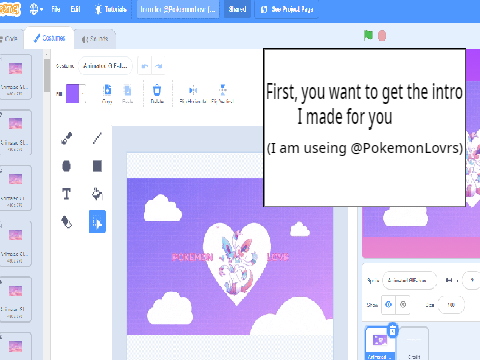Click the green flag to run
The image size is (480, 360).
tap(368, 35)
